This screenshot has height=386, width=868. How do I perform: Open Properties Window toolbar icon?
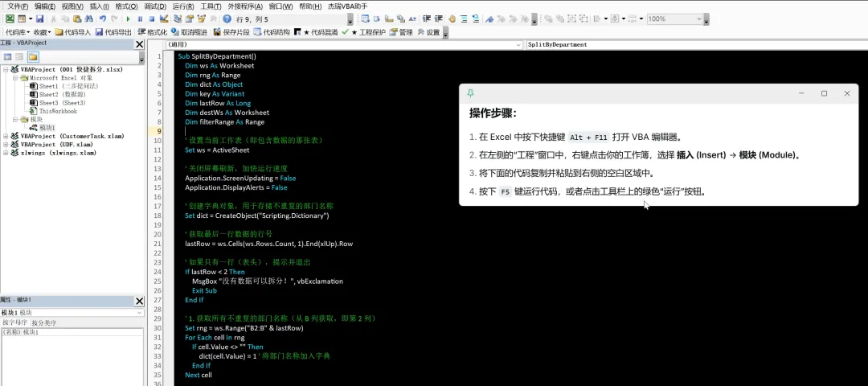pyautogui.click(x=190, y=18)
